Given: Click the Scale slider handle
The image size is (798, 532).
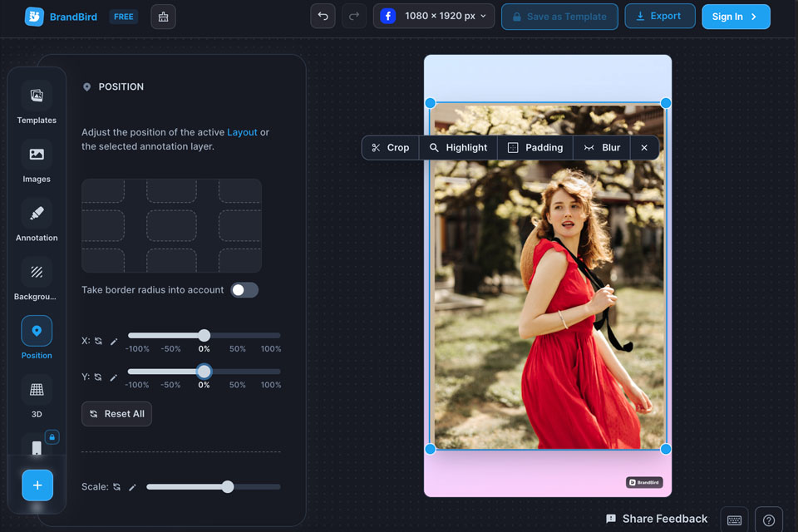Looking at the screenshot, I should click(x=228, y=487).
